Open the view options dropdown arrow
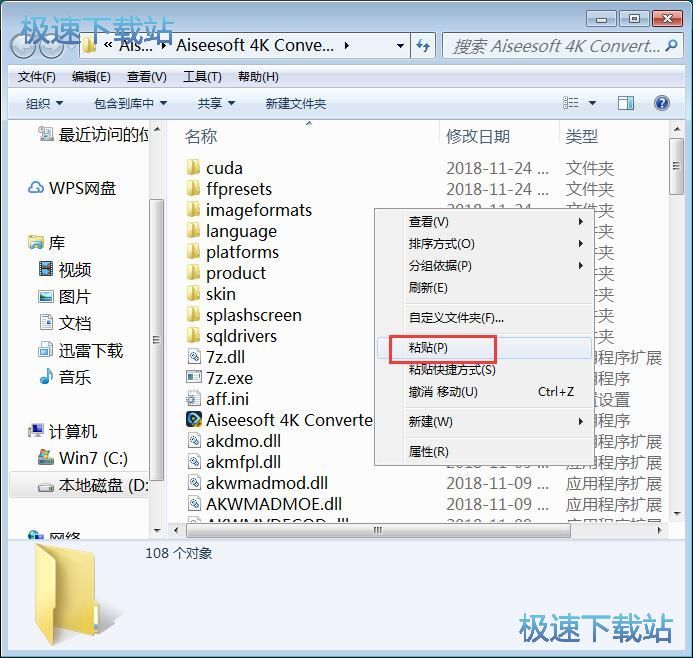This screenshot has width=693, height=658. pyautogui.click(x=592, y=103)
